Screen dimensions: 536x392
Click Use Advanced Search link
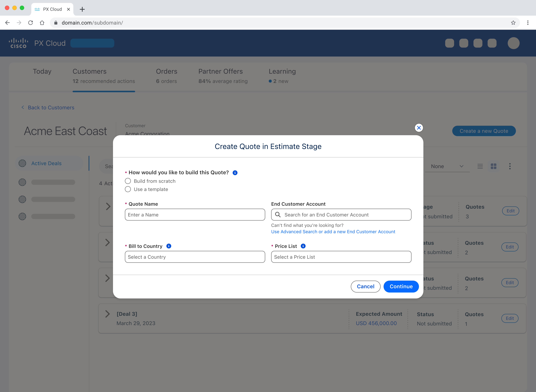(x=333, y=232)
